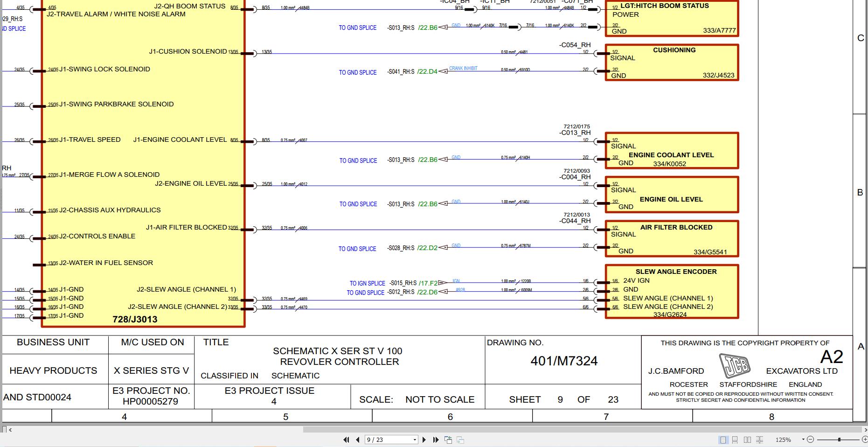868x447 pixels.
Task: Click the J1-SWING LOCK SOLENOID label
Action: pos(104,69)
